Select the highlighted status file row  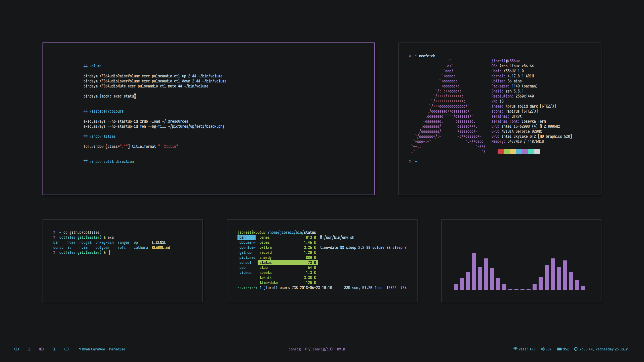click(x=288, y=262)
